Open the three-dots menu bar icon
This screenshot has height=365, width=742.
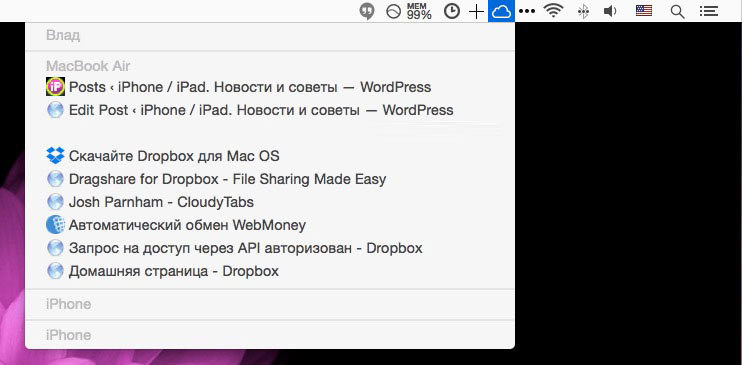527,11
